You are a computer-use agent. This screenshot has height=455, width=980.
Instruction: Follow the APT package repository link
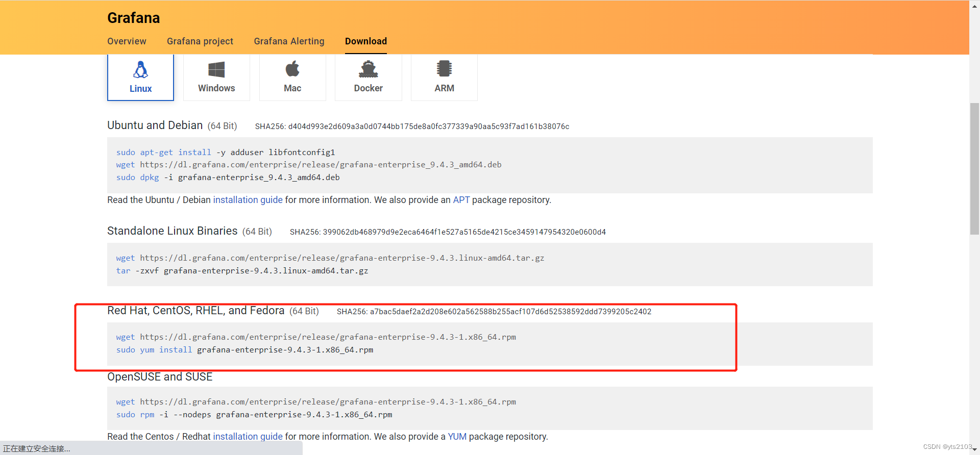461,200
